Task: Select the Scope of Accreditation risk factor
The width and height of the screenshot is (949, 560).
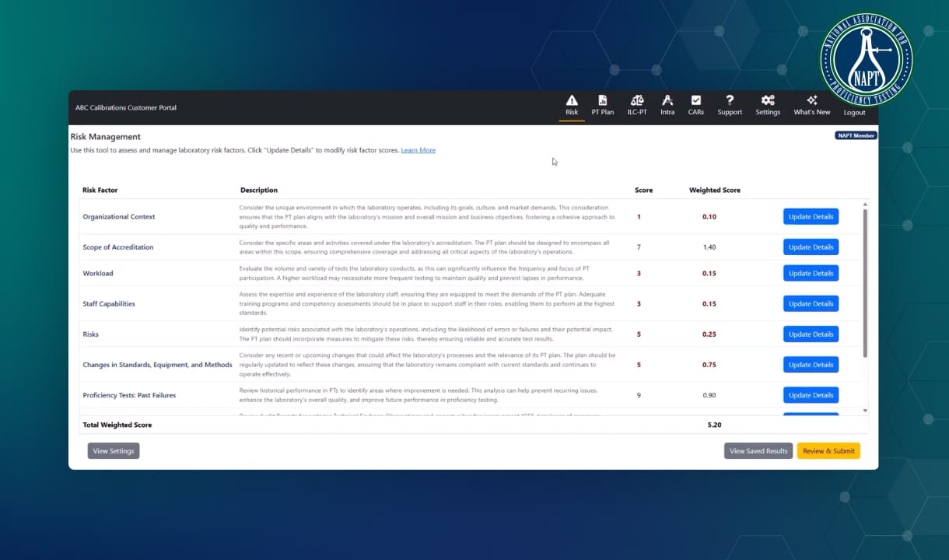Action: (x=118, y=247)
